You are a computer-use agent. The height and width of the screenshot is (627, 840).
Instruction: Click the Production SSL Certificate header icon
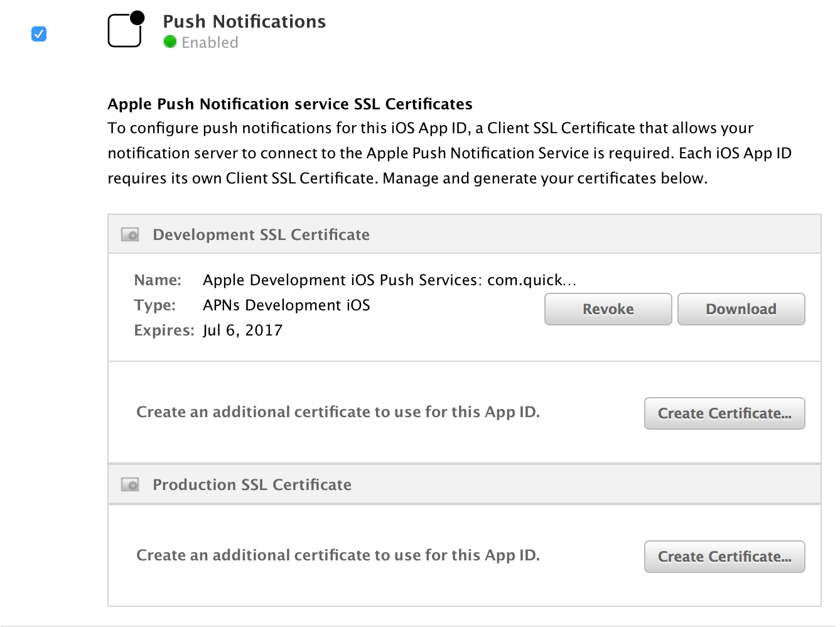tap(130, 485)
